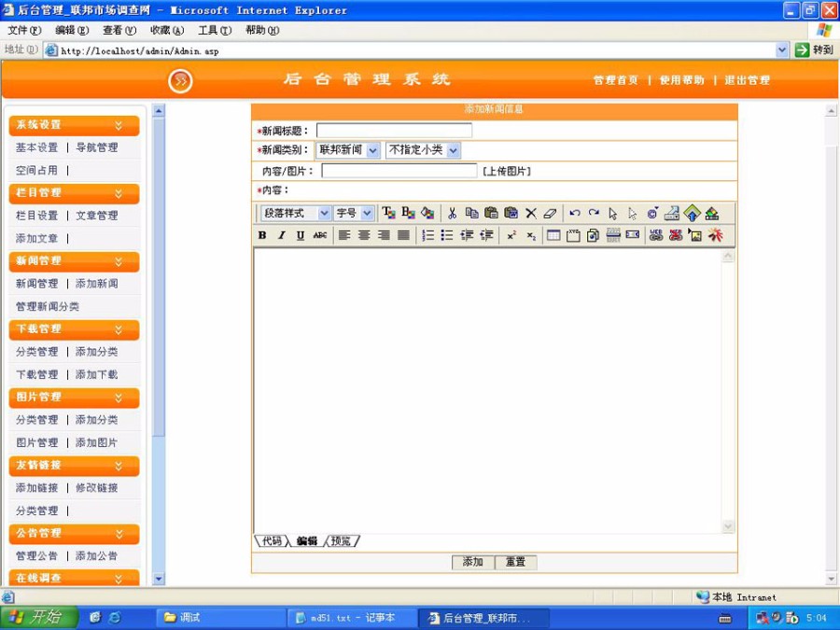The height and width of the screenshot is (630, 840).
Task: Click the 内容/图片 input field
Action: coord(399,171)
